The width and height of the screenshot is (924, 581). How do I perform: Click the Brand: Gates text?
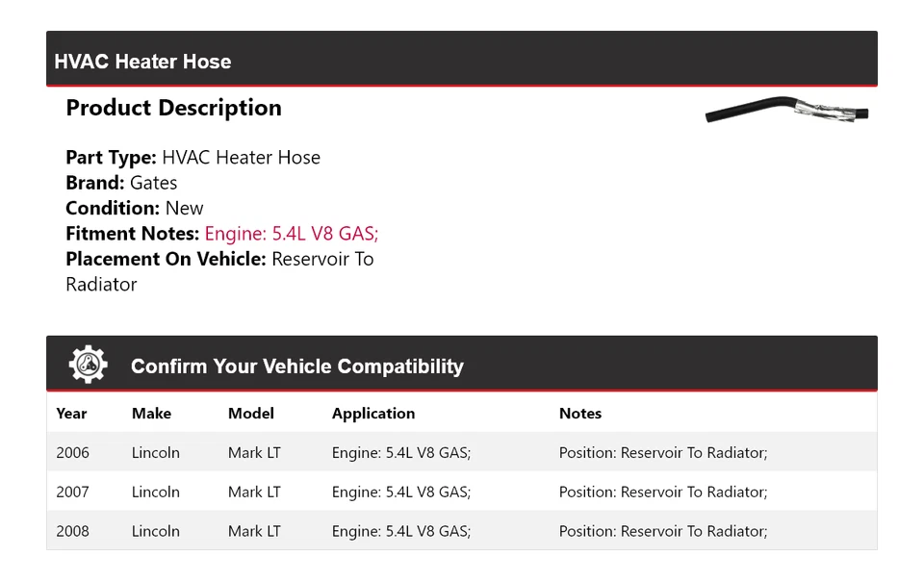(x=121, y=183)
